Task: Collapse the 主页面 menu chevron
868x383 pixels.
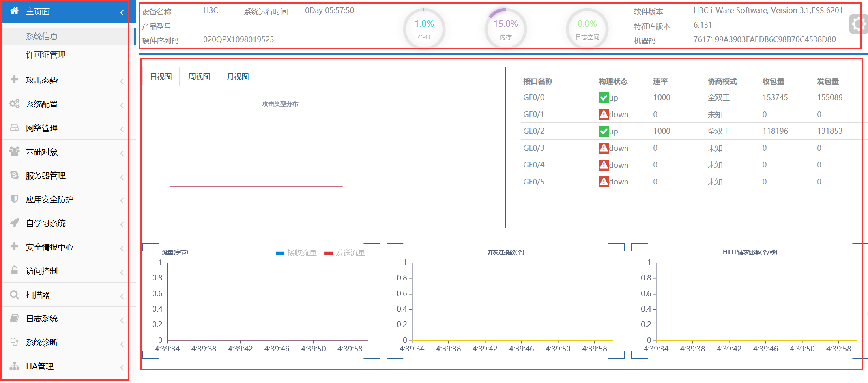Action: tap(122, 13)
